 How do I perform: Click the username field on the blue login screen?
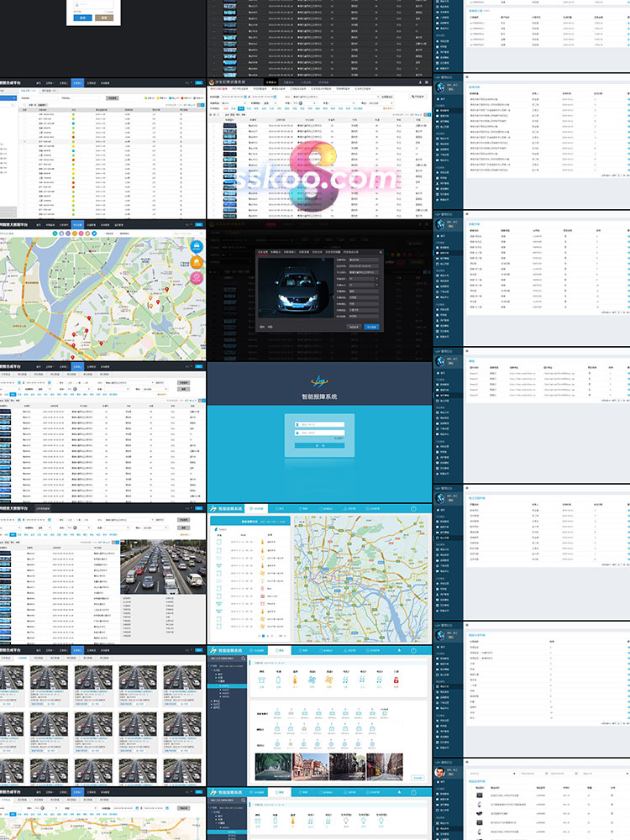click(x=319, y=424)
